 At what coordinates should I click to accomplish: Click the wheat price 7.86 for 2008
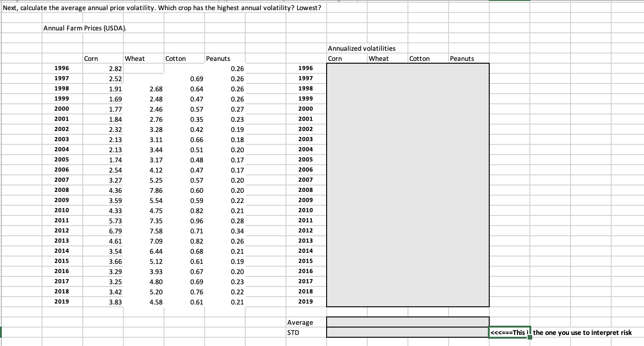(x=157, y=190)
